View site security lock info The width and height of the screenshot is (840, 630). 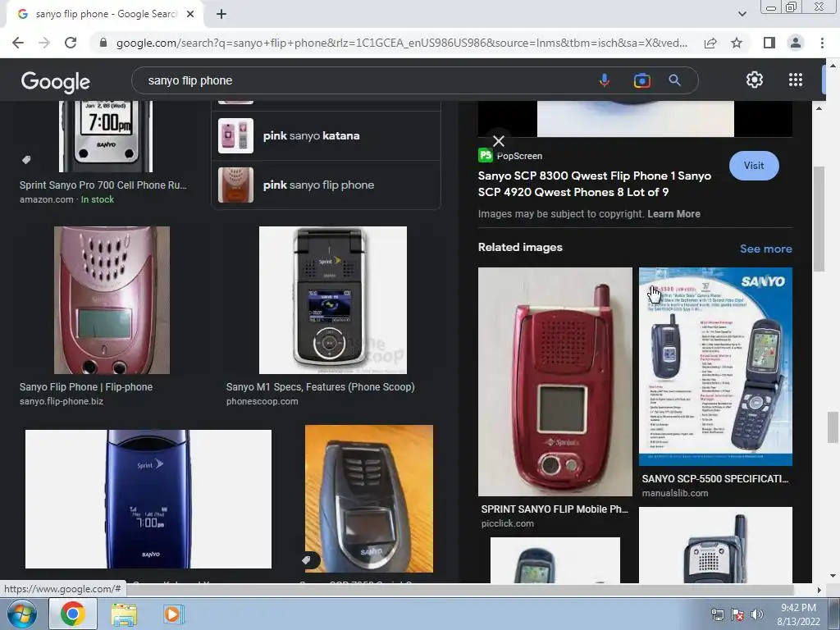103,43
